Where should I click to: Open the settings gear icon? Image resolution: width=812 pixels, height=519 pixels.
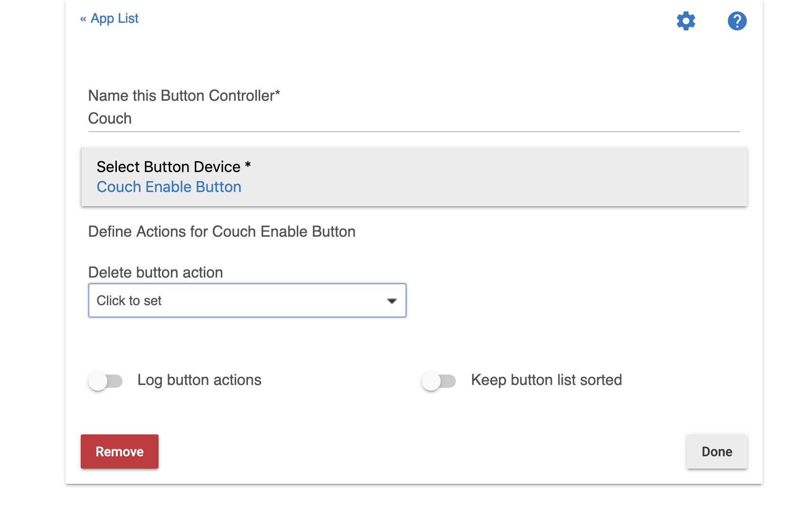(686, 21)
